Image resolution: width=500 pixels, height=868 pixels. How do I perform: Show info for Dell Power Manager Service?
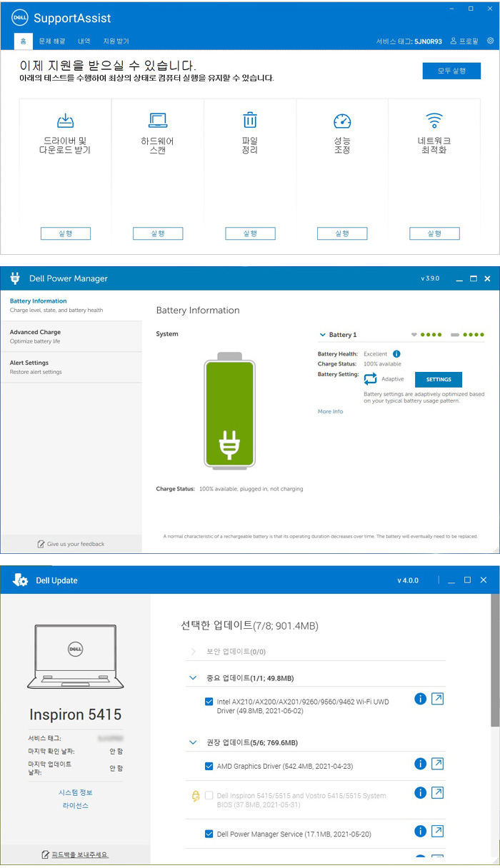pyautogui.click(x=420, y=831)
